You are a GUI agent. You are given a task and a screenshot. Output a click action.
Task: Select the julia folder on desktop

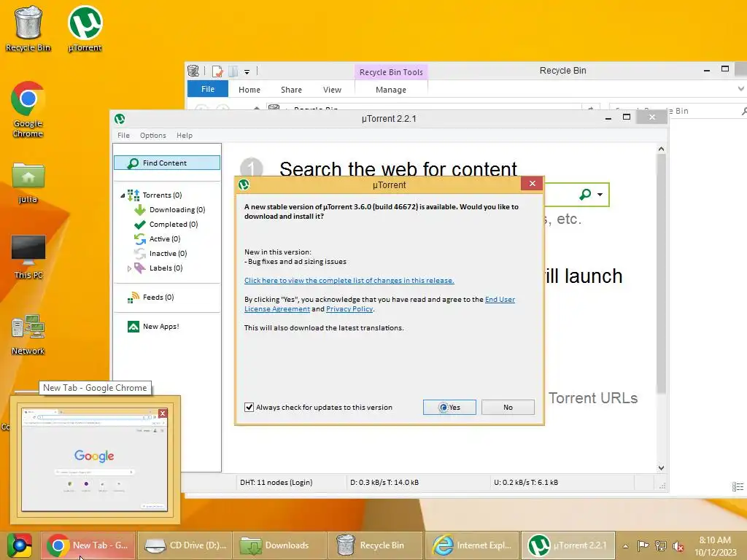click(x=28, y=183)
